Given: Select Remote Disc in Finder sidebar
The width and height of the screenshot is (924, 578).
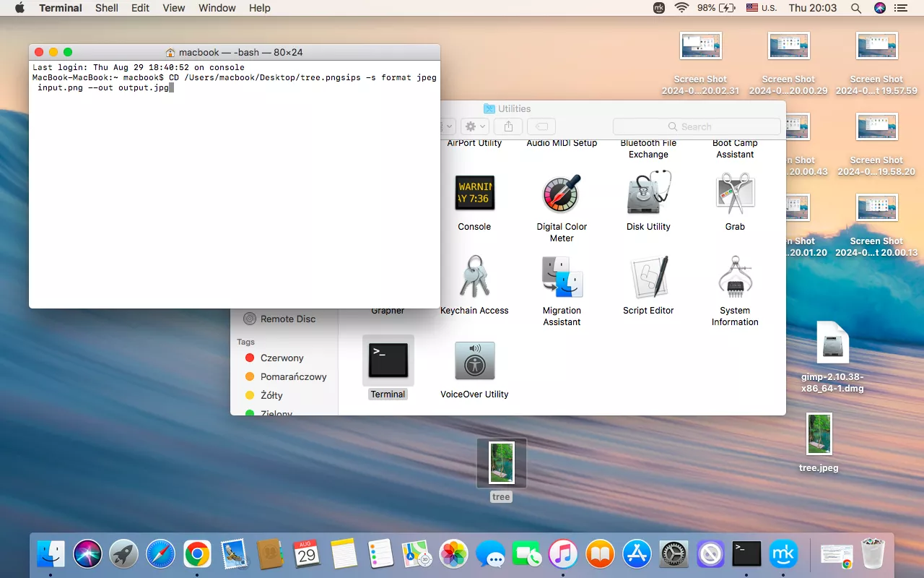Looking at the screenshot, I should click(x=287, y=319).
